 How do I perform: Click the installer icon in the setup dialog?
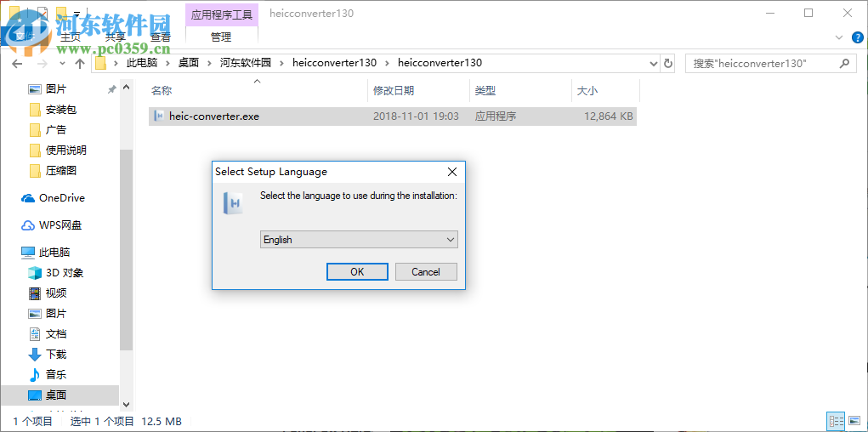(234, 203)
